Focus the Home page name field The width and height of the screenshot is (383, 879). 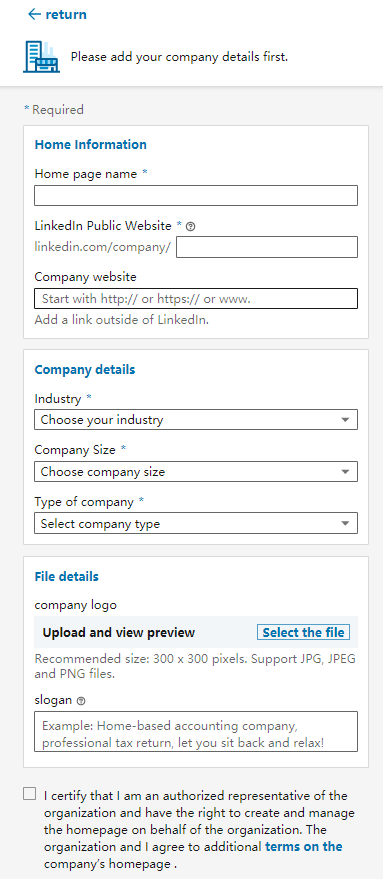click(x=196, y=196)
